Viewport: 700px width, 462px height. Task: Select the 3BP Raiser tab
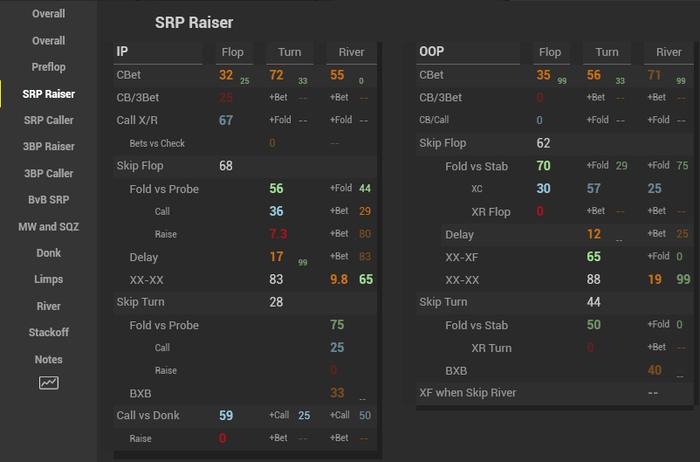(48, 147)
